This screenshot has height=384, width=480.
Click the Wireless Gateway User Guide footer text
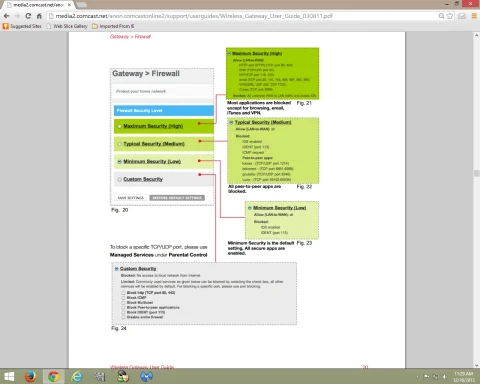click(142, 367)
